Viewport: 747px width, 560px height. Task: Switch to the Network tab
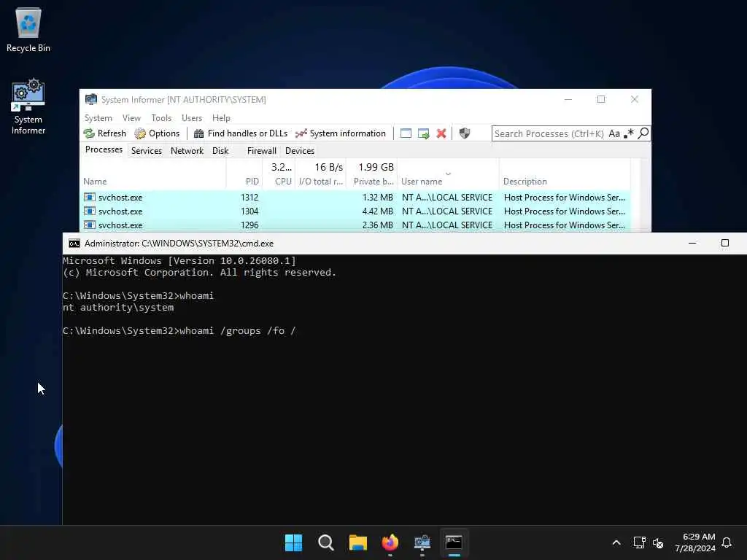(x=187, y=150)
